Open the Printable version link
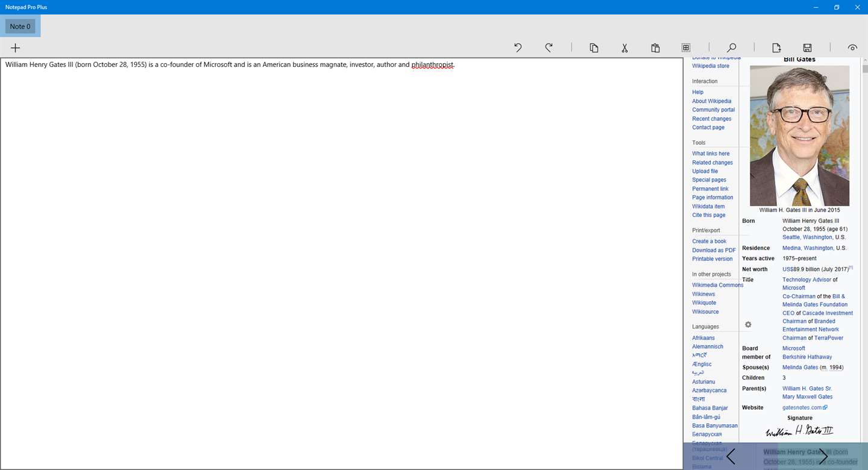This screenshot has height=470, width=868. (712, 259)
